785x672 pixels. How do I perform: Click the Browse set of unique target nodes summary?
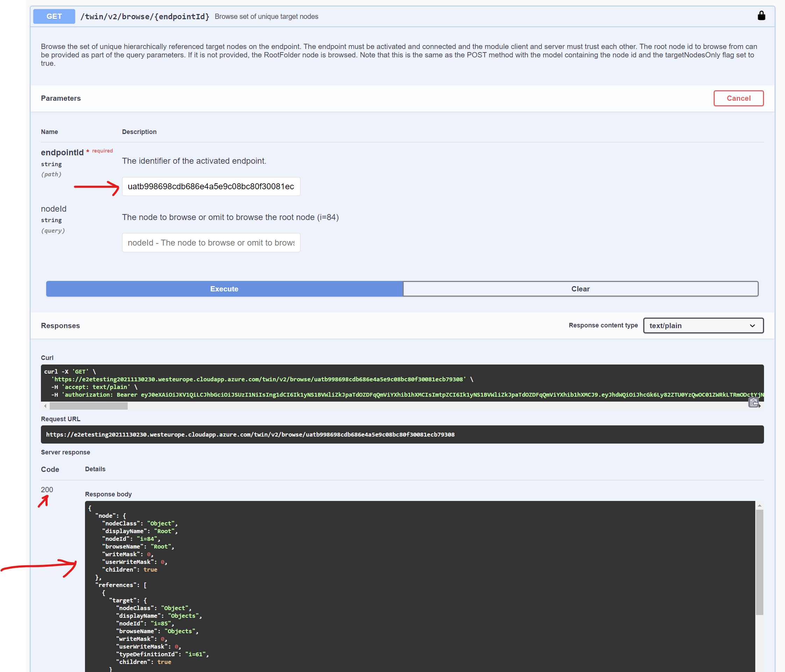[x=266, y=16]
